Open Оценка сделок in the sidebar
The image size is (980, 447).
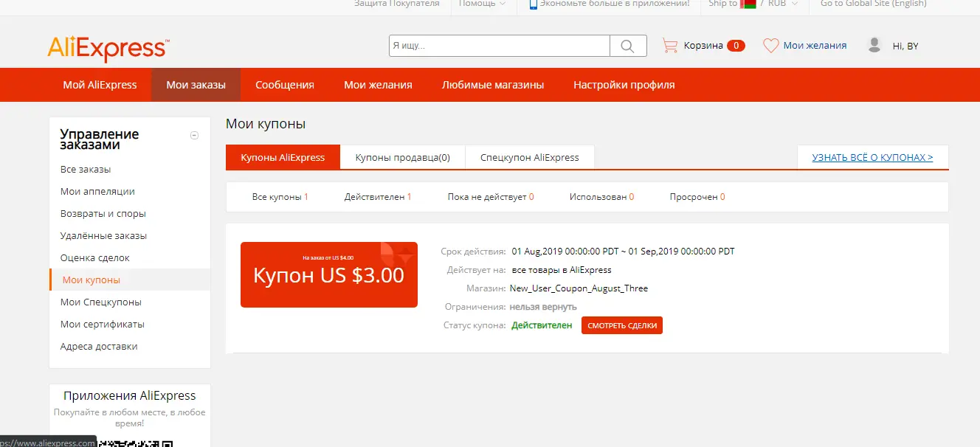point(95,257)
